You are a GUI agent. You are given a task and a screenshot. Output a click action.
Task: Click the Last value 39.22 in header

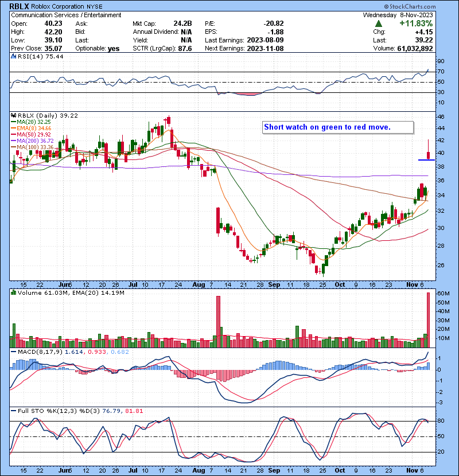[425, 40]
